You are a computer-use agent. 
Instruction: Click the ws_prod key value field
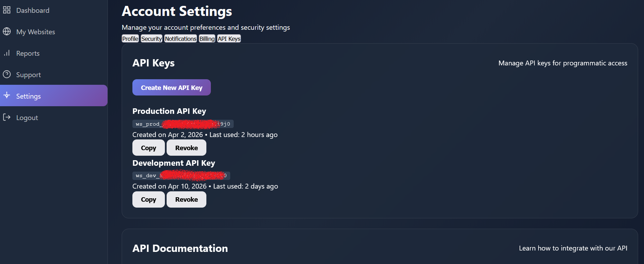click(x=183, y=124)
